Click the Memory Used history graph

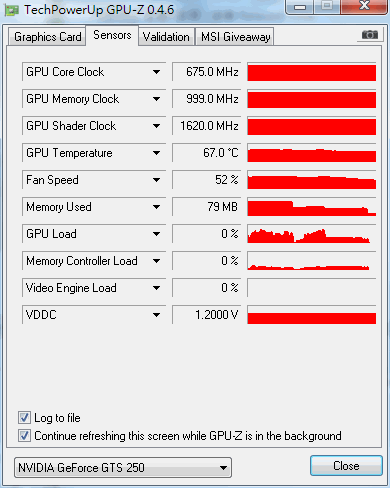point(312,207)
